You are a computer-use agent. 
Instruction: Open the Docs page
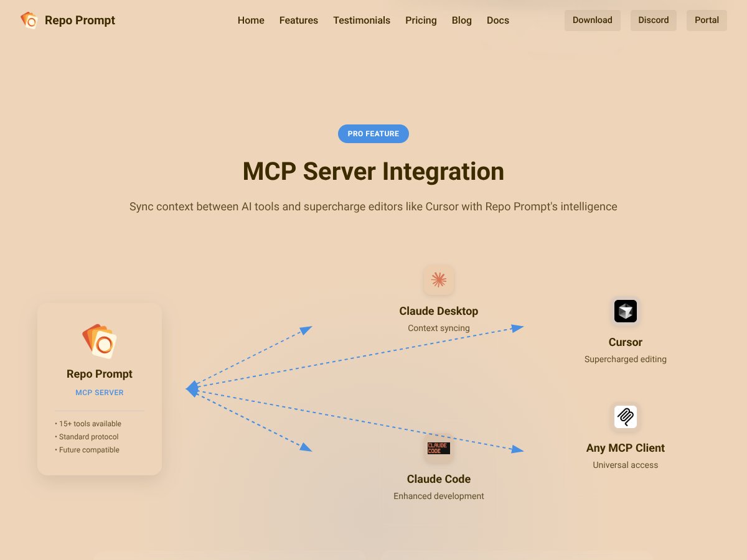click(x=497, y=20)
